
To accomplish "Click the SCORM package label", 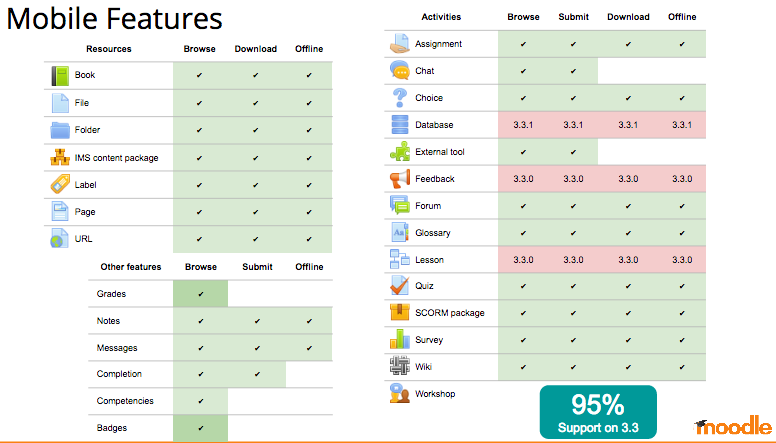I will coord(450,313).
